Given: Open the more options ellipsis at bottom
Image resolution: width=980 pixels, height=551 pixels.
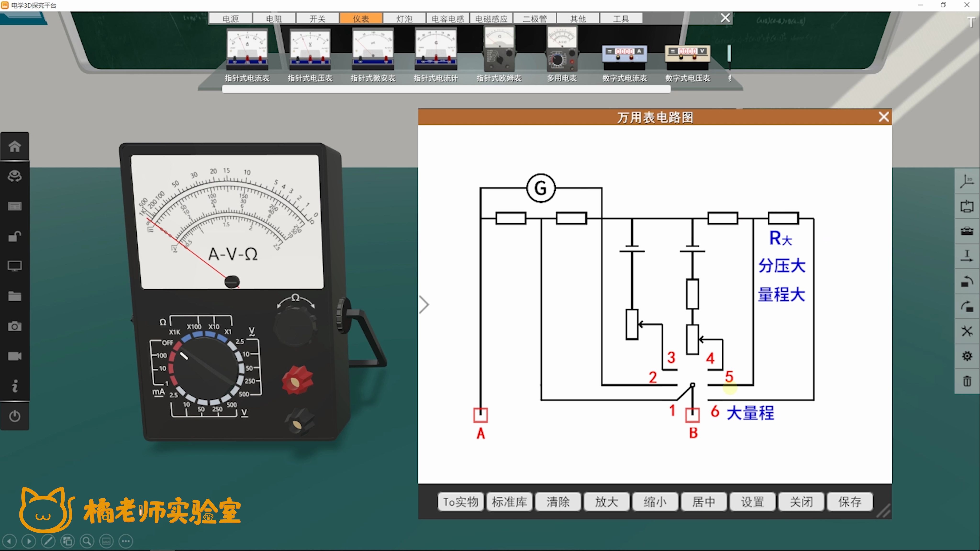Looking at the screenshot, I should click(x=126, y=541).
